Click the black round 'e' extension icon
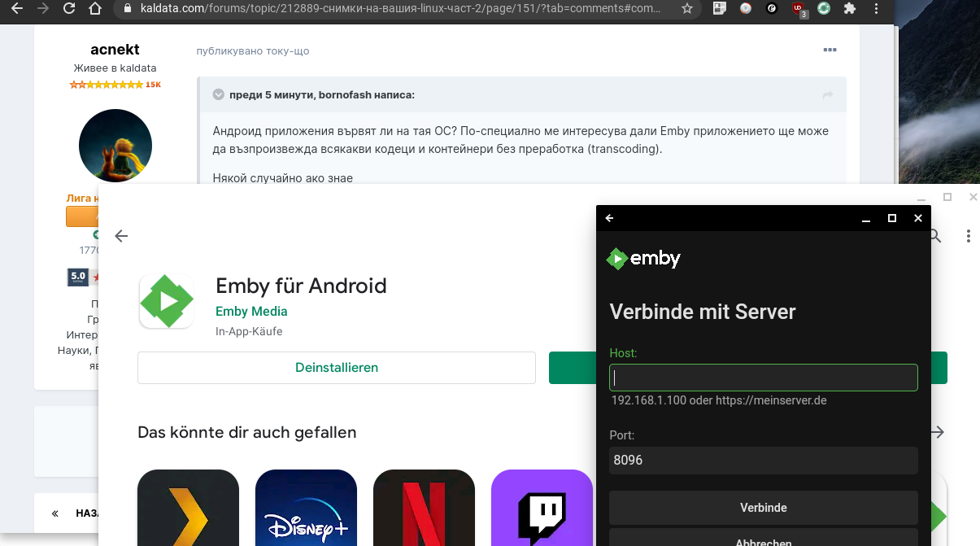This screenshot has height=546, width=980. point(772,9)
